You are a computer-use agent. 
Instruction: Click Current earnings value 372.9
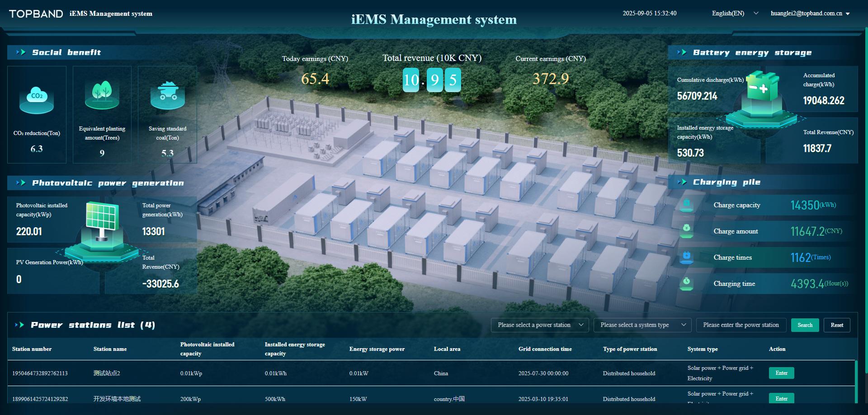[x=551, y=79]
